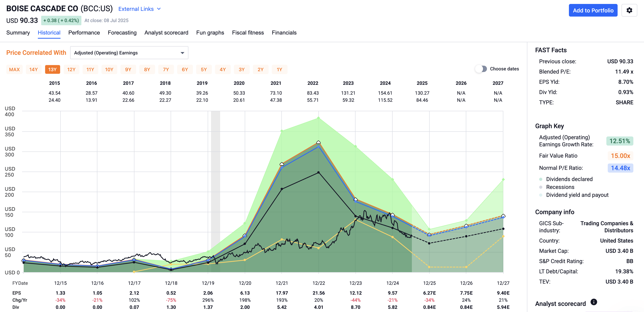644x312 pixels.
Task: Open the Financials tab
Action: coord(284,33)
